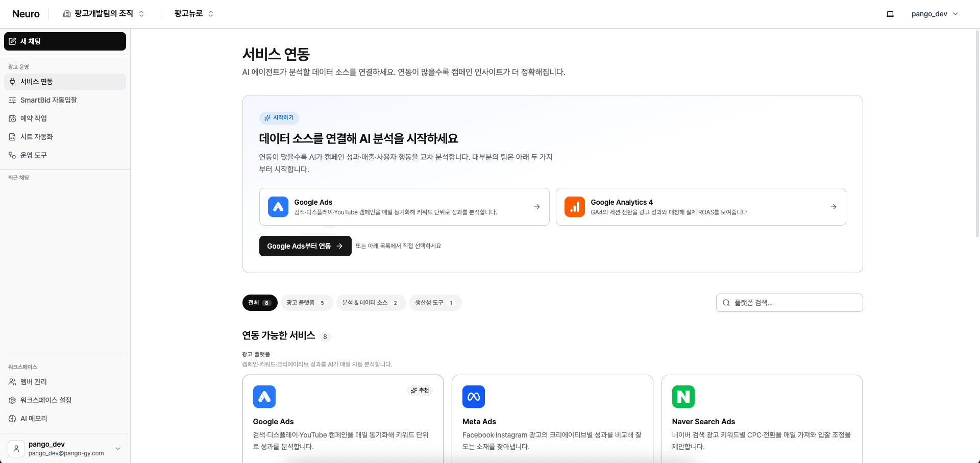Open 시트 자동화 in the sidebar
The width and height of the screenshot is (980, 463).
click(65, 137)
